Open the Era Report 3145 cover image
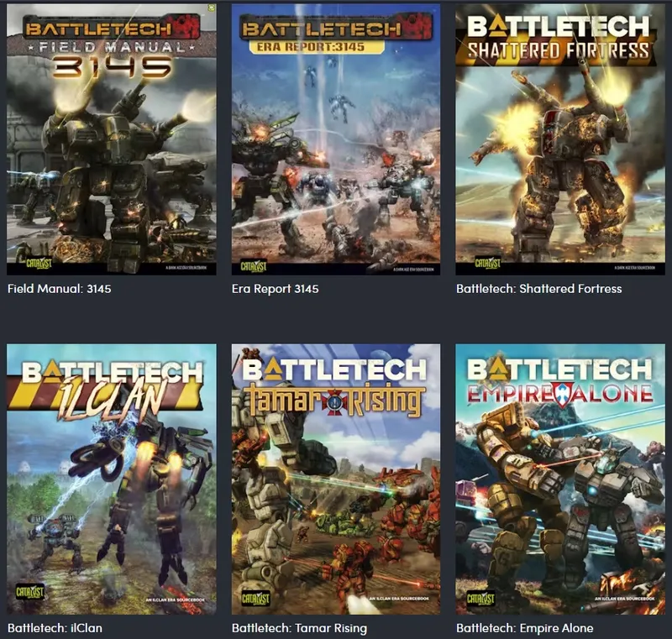 pos(336,139)
